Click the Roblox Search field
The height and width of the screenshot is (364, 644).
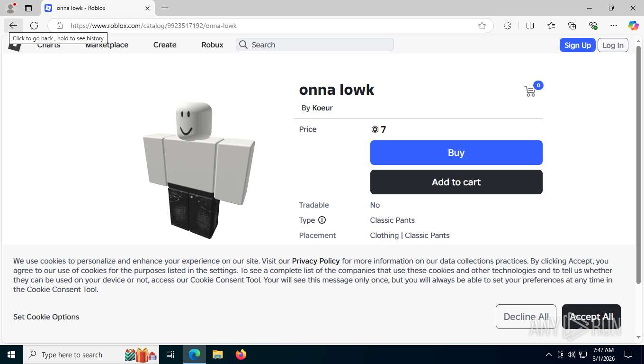tap(315, 45)
